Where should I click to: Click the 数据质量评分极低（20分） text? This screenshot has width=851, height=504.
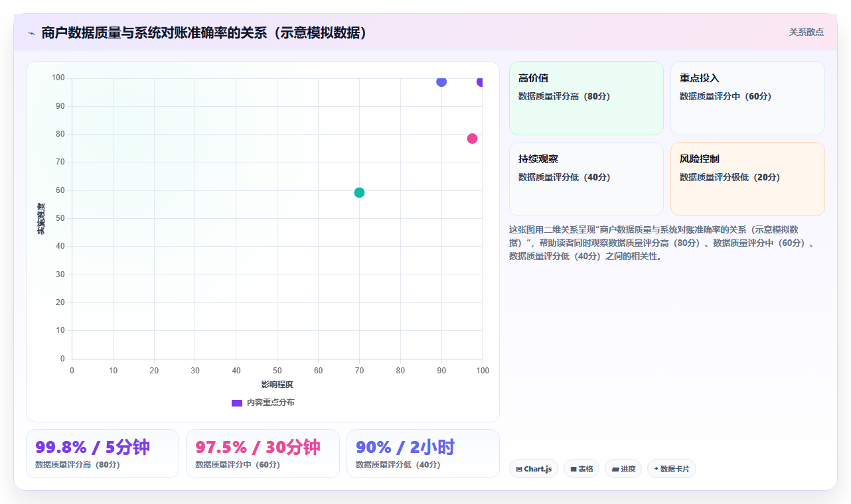click(730, 177)
